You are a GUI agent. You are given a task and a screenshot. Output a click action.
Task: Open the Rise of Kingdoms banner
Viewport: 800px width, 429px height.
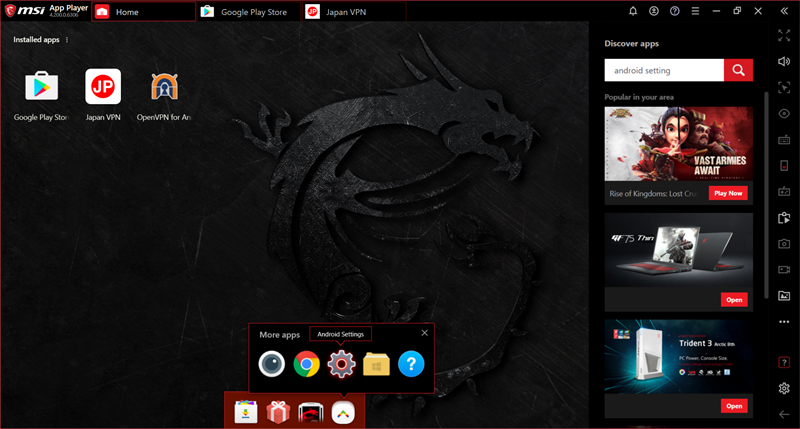coord(679,144)
